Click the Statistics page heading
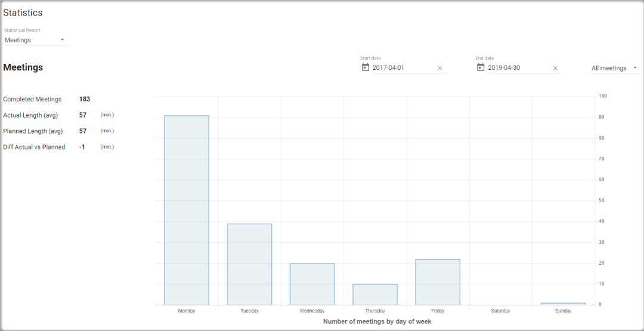The width and height of the screenshot is (644, 331). pyautogui.click(x=23, y=13)
